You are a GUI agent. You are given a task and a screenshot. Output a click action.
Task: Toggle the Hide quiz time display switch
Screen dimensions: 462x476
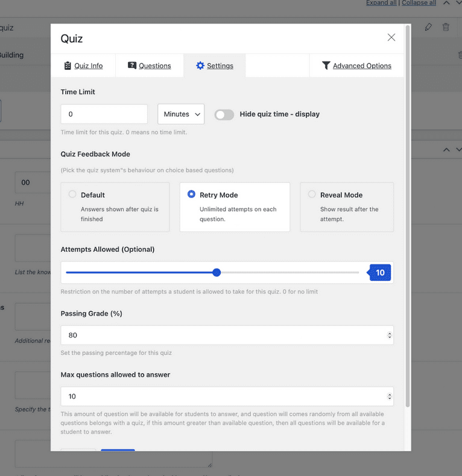click(224, 114)
